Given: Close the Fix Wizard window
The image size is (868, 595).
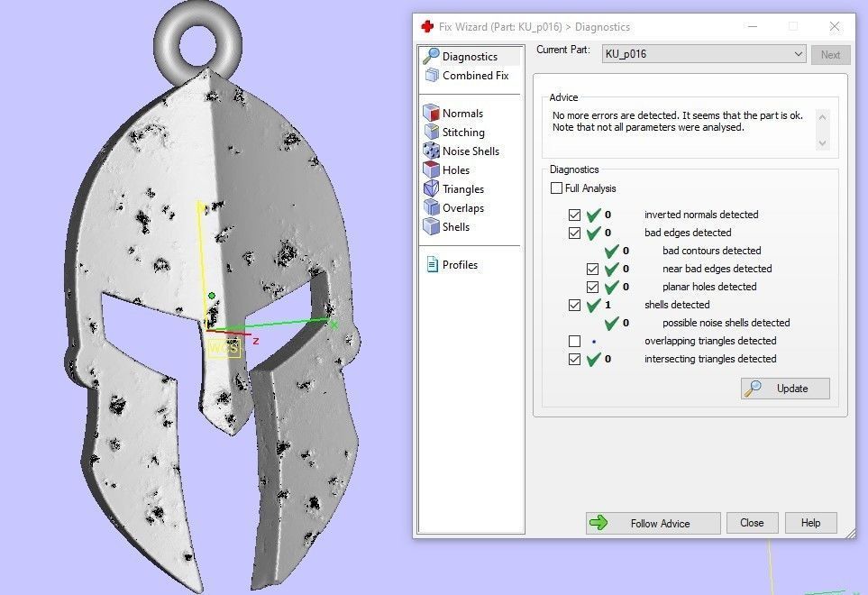Looking at the screenshot, I should (835, 26).
